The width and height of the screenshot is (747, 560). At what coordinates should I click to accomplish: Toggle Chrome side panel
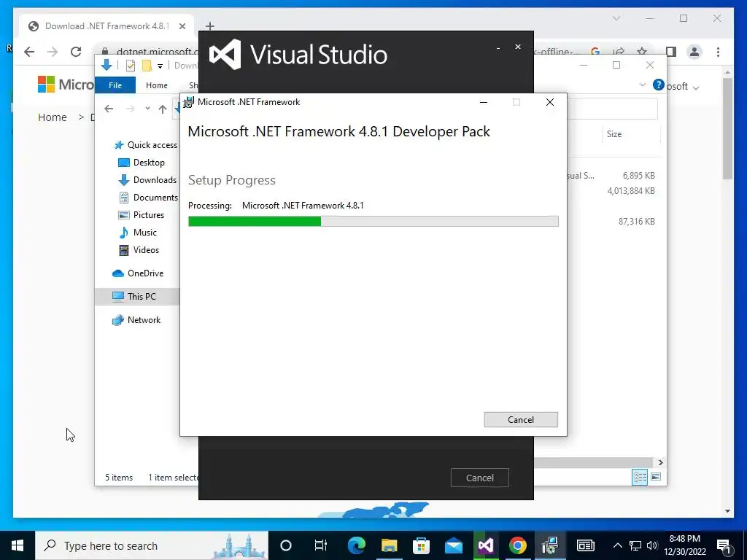tap(671, 52)
